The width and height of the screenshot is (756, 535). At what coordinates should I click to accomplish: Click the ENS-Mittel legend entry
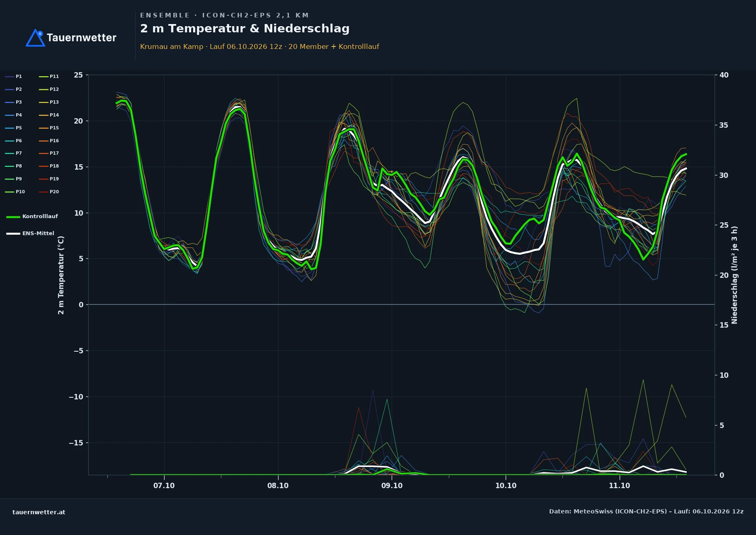[x=30, y=233]
